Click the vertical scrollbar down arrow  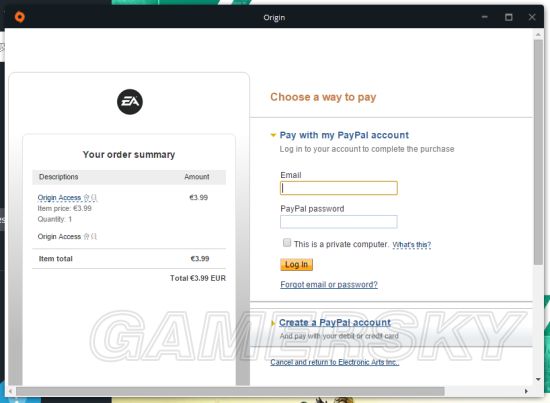pos(538,379)
